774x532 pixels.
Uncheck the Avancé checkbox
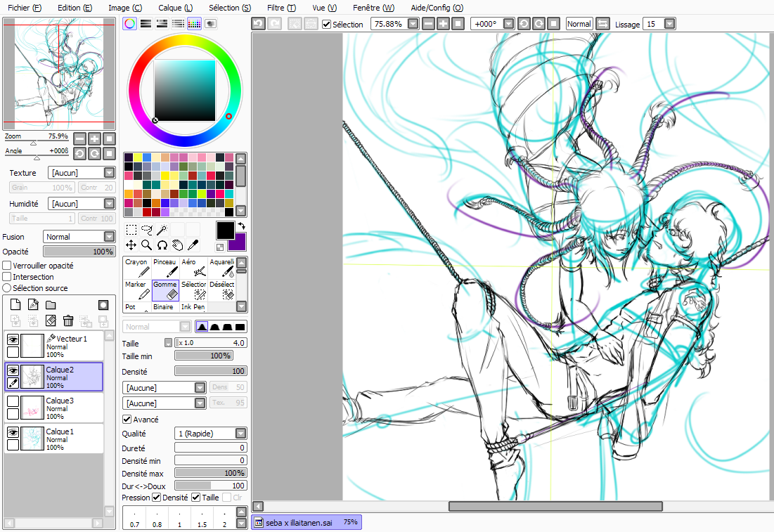pos(127,419)
